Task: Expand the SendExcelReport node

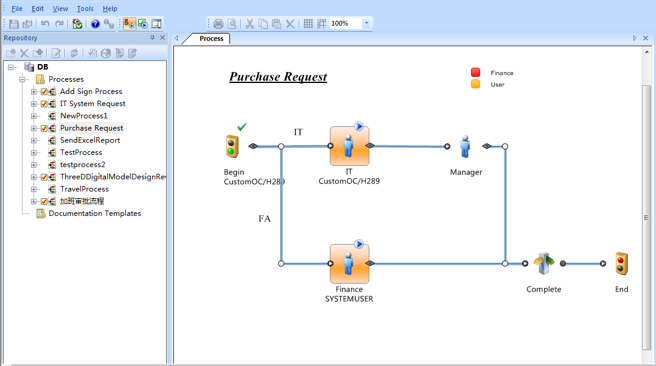Action: pyautogui.click(x=34, y=141)
